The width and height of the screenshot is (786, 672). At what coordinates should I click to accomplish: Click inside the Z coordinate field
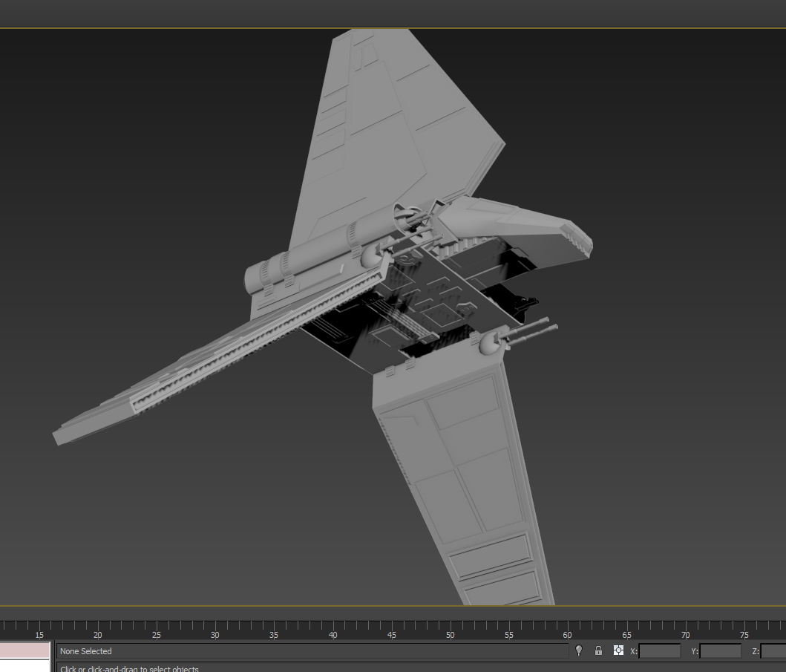(776, 650)
